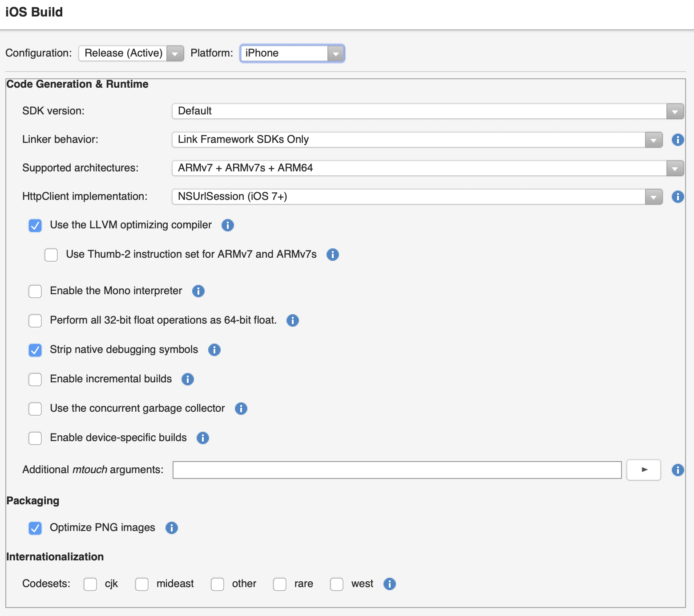Expand HttpClient implementation dropdown

(x=417, y=197)
